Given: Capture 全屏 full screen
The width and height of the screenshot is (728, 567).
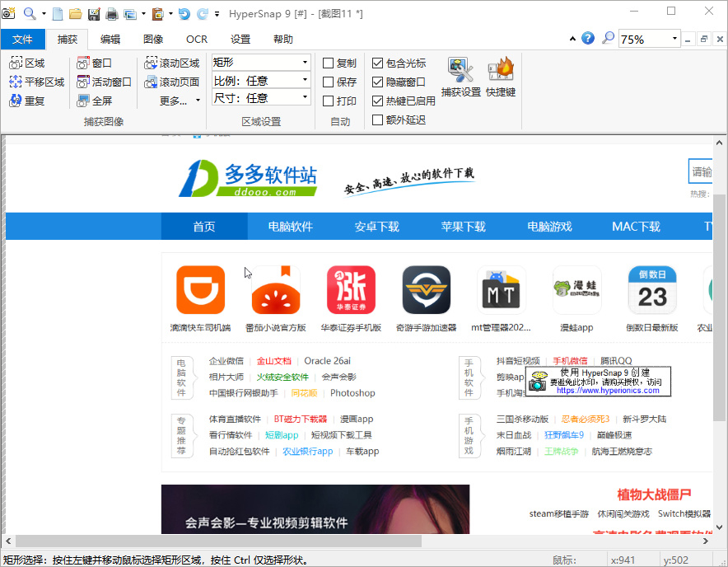Looking at the screenshot, I should coord(94,101).
